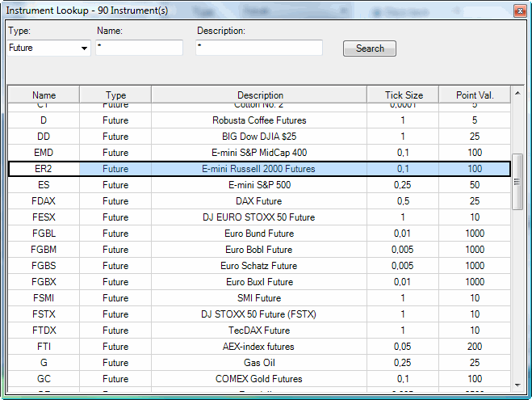Sort by the Description column header
532x400 pixels.
click(259, 95)
